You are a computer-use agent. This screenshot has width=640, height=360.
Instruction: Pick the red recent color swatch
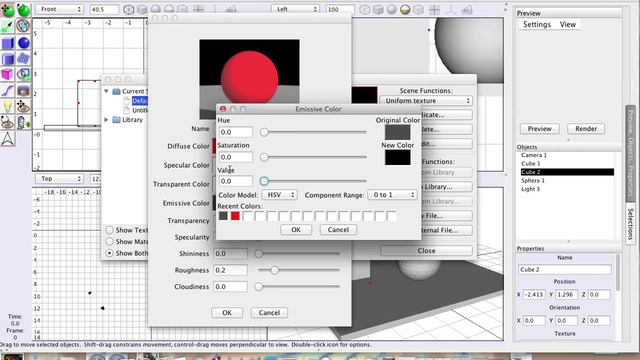coord(235,216)
